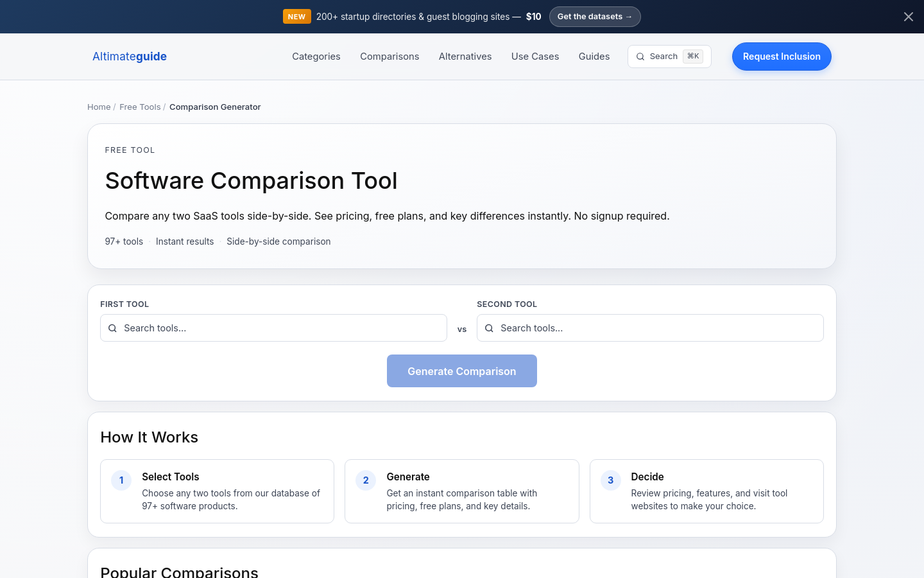Click step 3 number badge
Viewport: 924px width, 578px height.
pyautogui.click(x=610, y=480)
